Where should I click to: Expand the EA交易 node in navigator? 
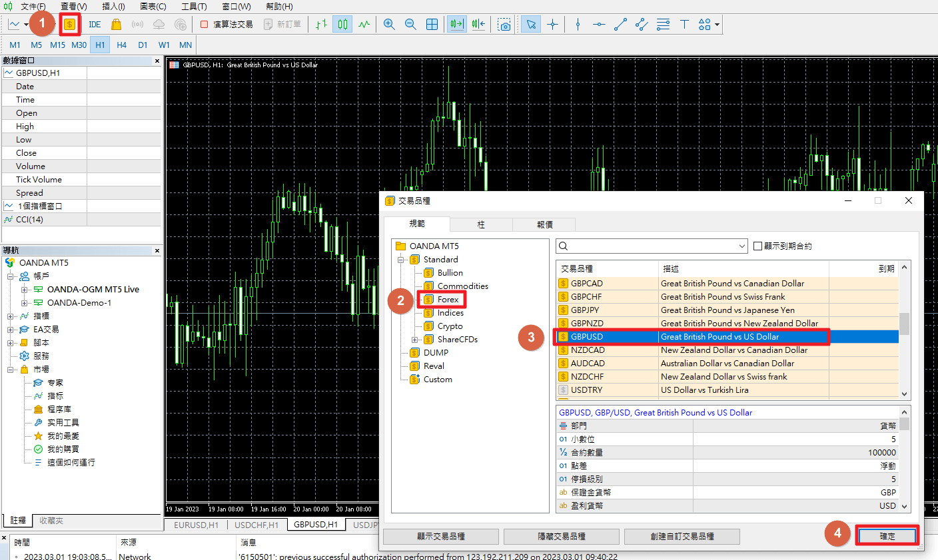pyautogui.click(x=11, y=330)
